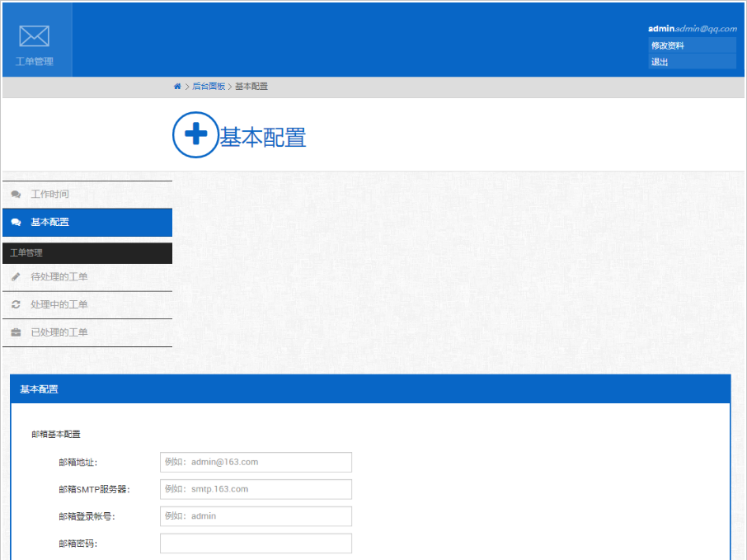This screenshot has height=560, width=747.
Task: Focus the 邮箱地址 input field
Action: [x=256, y=463]
